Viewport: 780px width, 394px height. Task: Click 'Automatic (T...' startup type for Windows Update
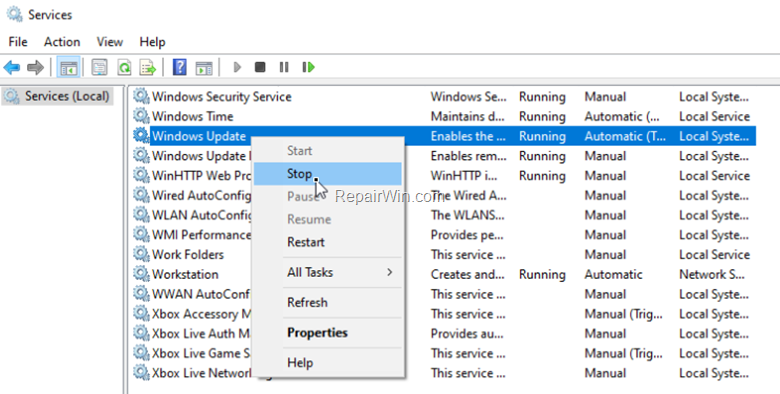pos(625,136)
